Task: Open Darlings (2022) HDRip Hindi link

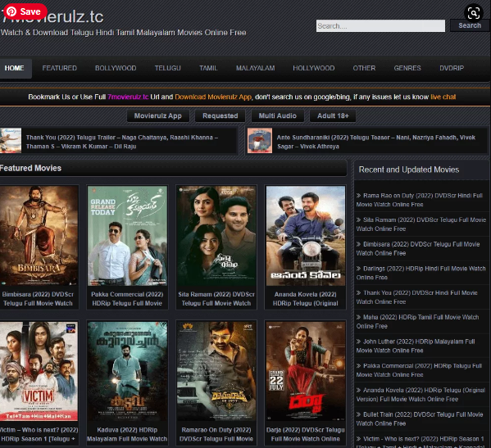Action: pyautogui.click(x=421, y=273)
